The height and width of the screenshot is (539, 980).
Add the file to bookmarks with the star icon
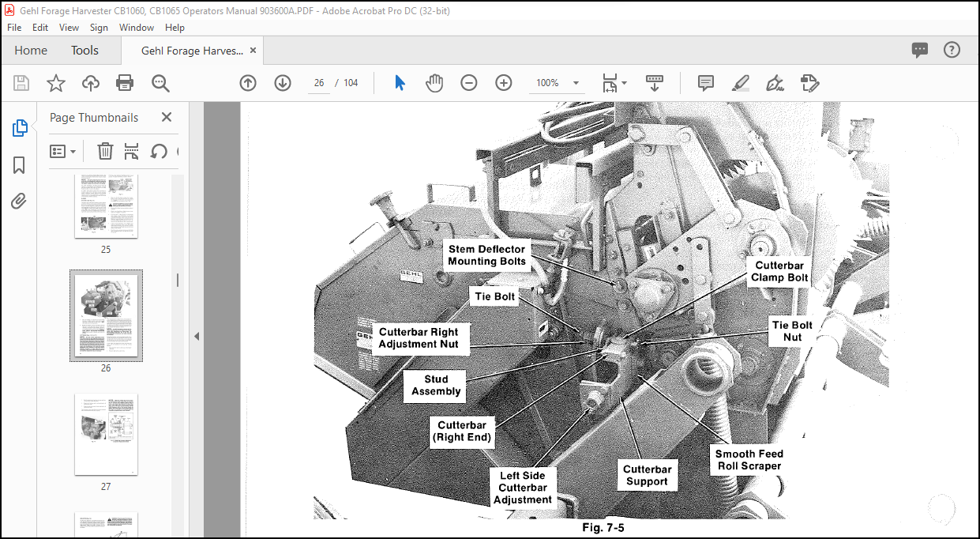[56, 83]
